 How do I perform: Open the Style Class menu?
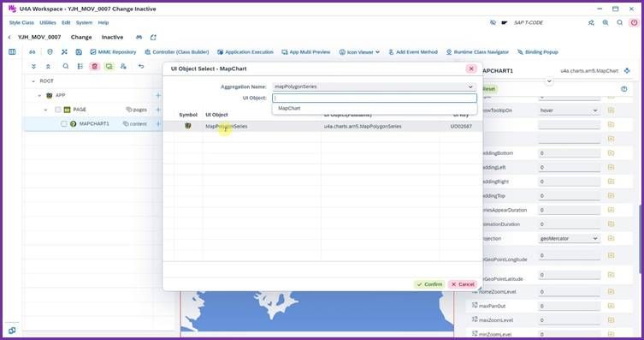click(x=21, y=22)
